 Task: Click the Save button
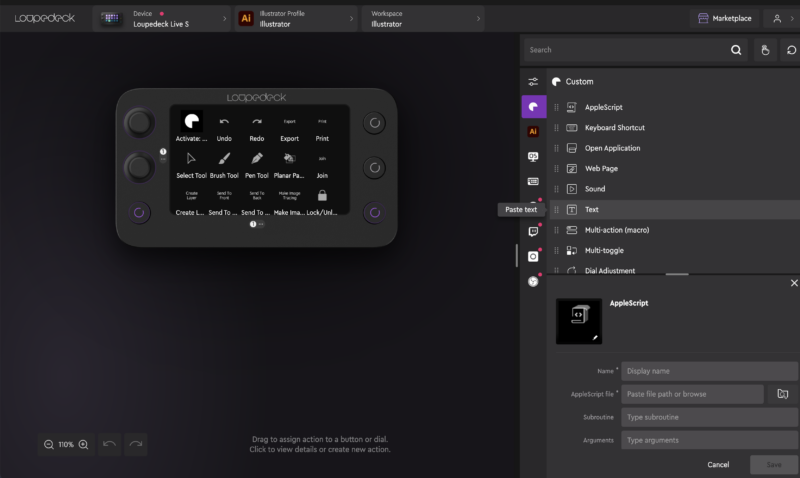coord(773,465)
